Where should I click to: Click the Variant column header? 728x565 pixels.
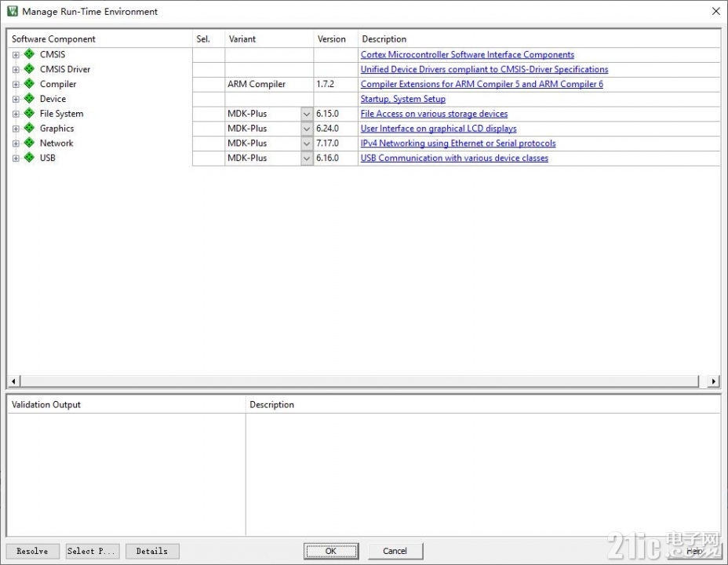(269, 39)
